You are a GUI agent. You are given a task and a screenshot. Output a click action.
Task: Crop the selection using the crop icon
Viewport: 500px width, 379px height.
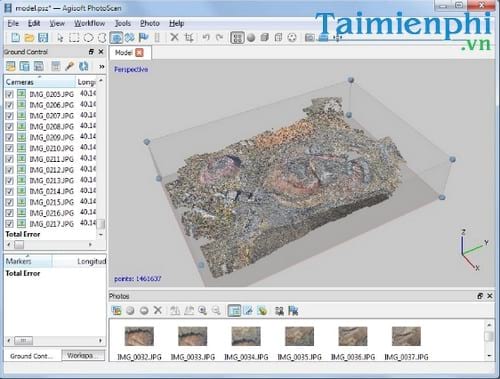point(189,38)
